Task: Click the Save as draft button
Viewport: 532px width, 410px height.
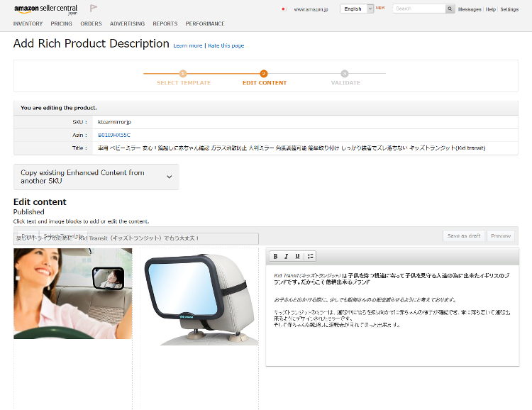Action: click(x=463, y=236)
